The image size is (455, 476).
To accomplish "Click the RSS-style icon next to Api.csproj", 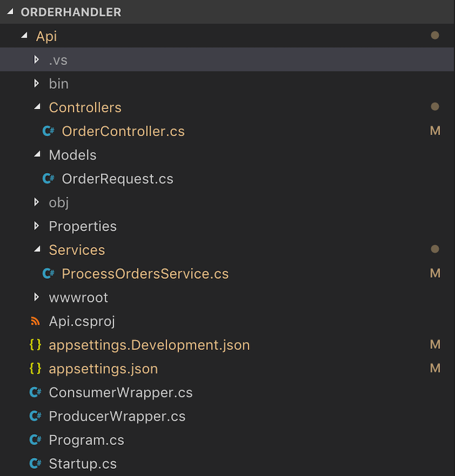I will 35,321.
